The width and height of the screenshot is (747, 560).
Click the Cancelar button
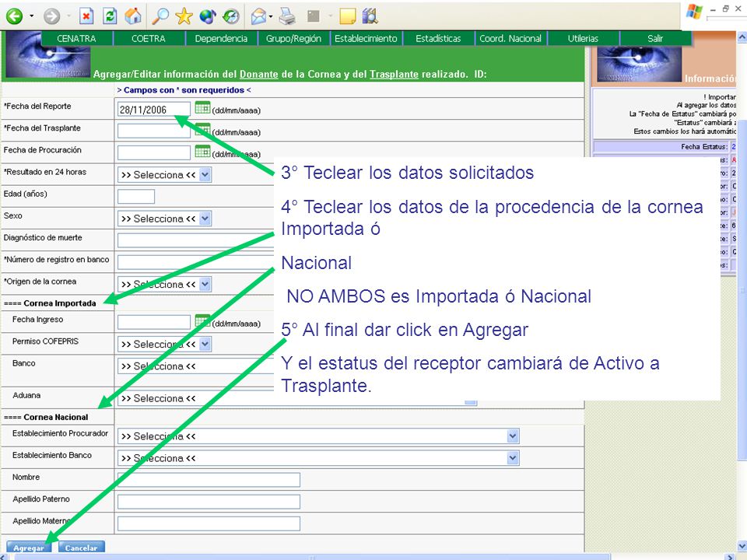click(81, 548)
